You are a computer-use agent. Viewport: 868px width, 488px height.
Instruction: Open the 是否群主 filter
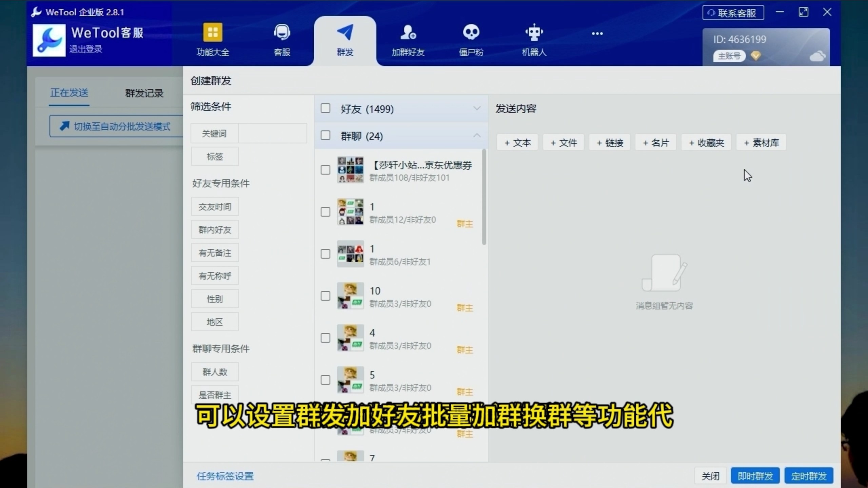pyautogui.click(x=215, y=394)
